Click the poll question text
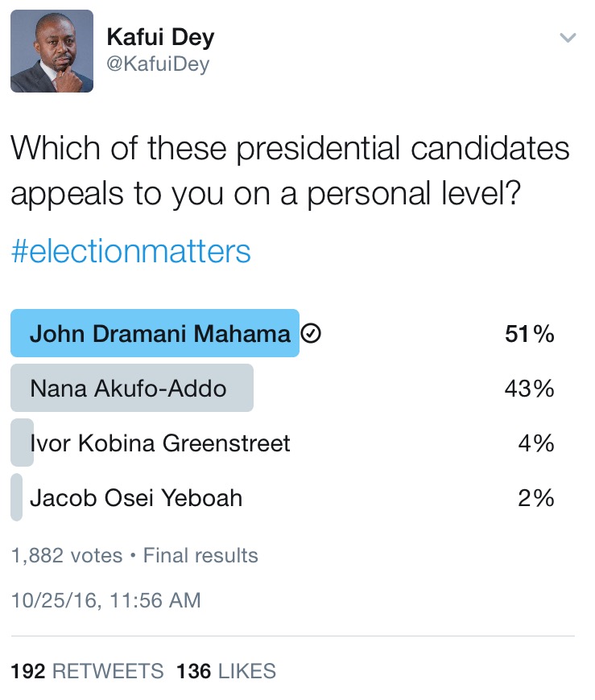Image resolution: width=595 pixels, height=700 pixels. 290,171
